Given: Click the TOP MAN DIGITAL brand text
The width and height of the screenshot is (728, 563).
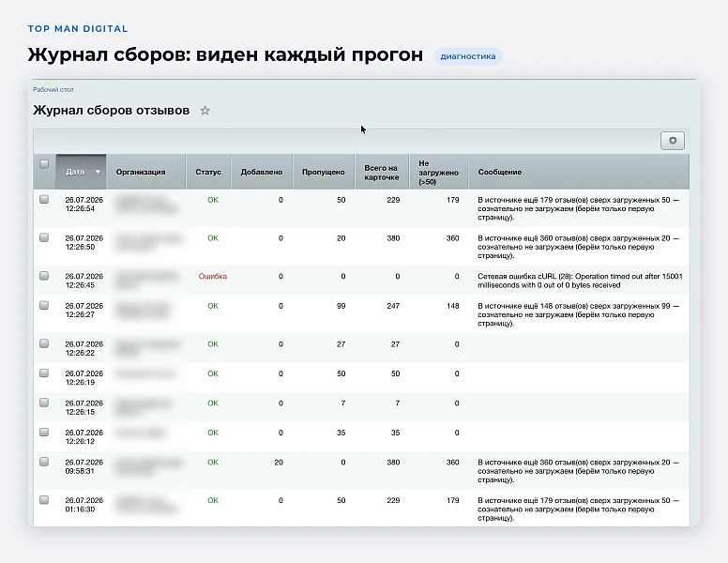Looking at the screenshot, I should point(78,29).
